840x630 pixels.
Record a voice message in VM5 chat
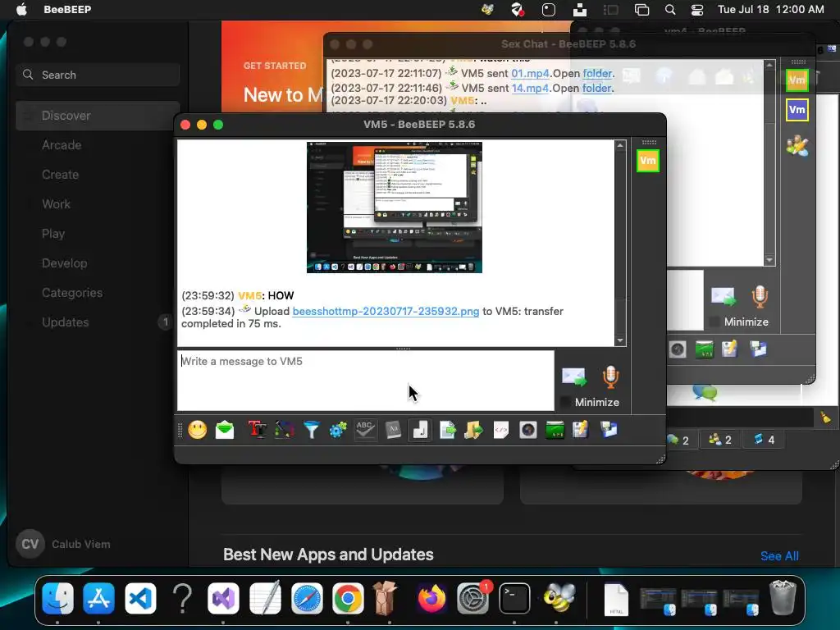610,377
